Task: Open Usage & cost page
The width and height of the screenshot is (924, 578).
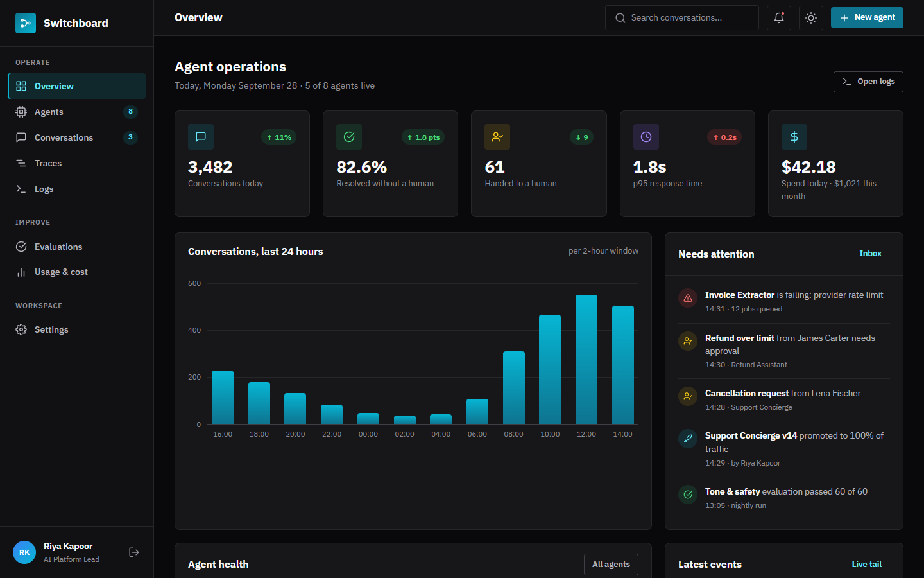Action: [x=77, y=272]
